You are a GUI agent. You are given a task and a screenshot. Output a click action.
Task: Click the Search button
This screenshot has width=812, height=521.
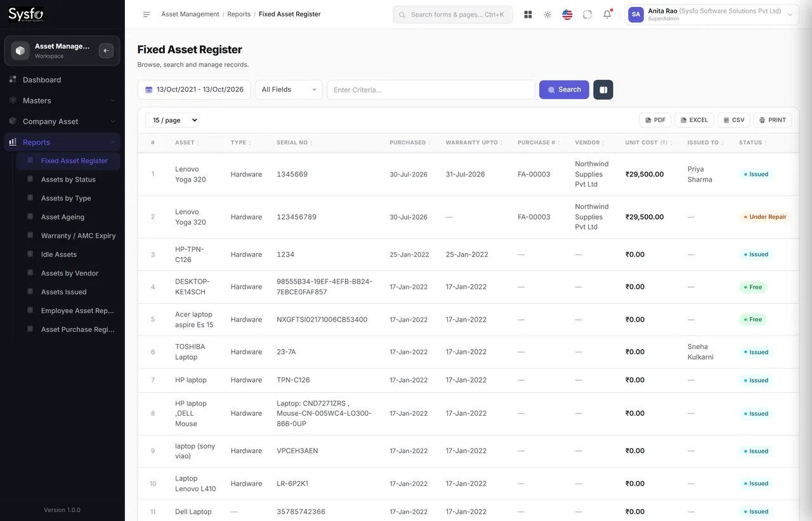coord(564,89)
